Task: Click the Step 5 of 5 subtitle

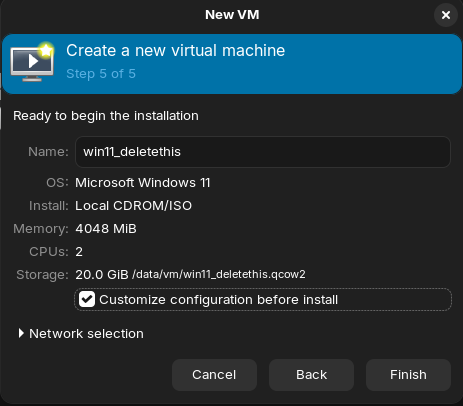Action: (101, 74)
